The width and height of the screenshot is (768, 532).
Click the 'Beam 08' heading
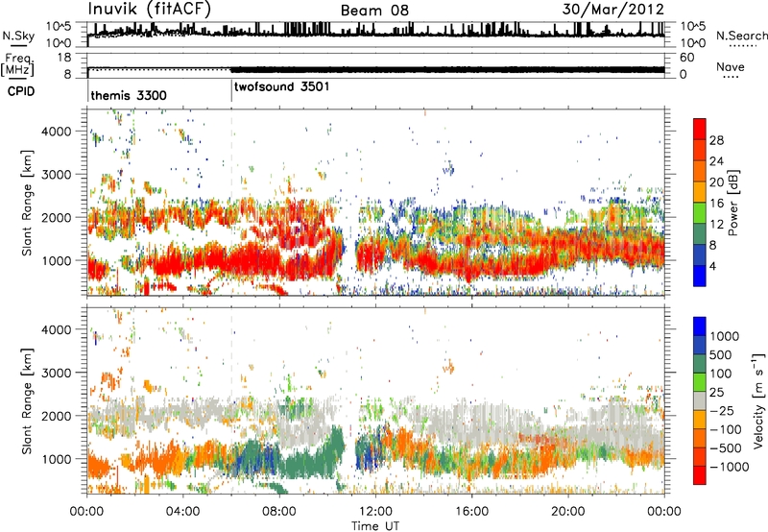374,11
